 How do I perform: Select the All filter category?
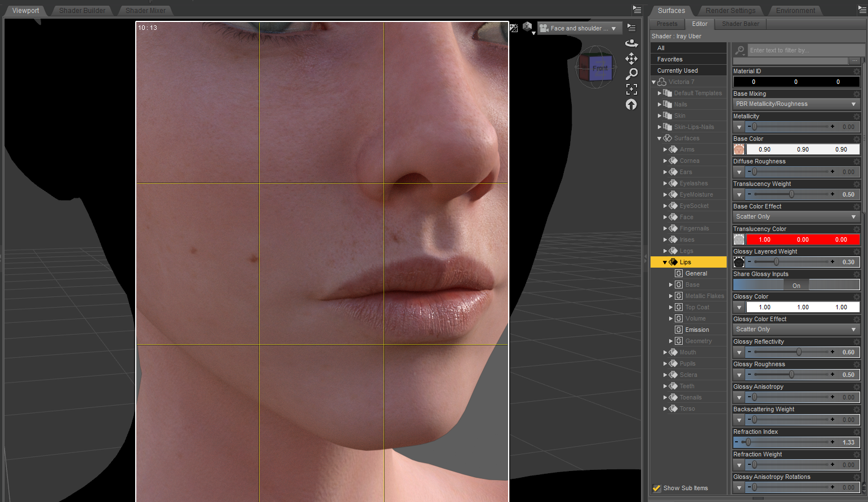tap(688, 48)
